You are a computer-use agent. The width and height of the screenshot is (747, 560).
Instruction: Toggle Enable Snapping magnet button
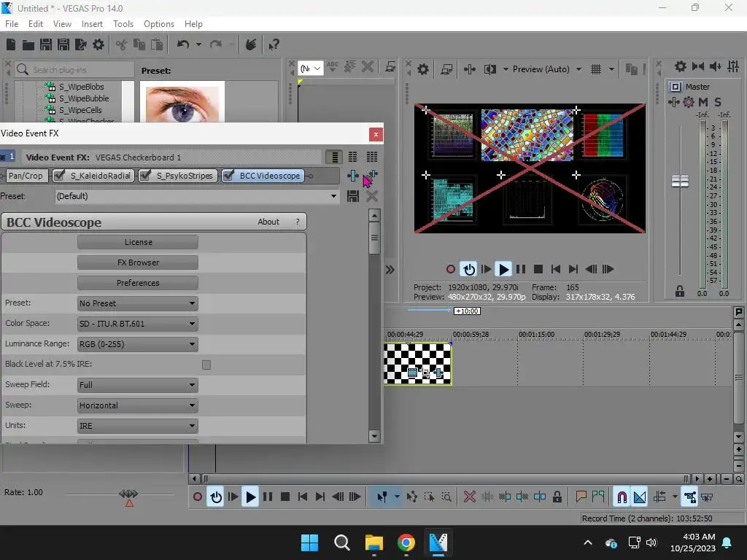point(622,497)
